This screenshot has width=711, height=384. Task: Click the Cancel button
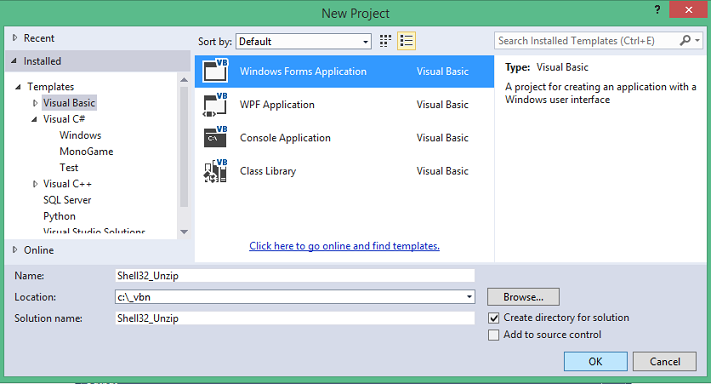click(x=665, y=361)
